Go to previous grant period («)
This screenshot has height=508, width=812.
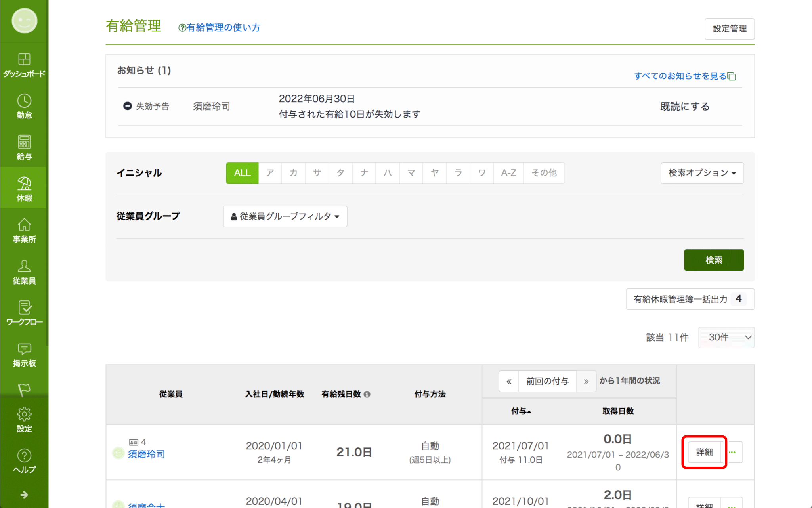pos(509,381)
